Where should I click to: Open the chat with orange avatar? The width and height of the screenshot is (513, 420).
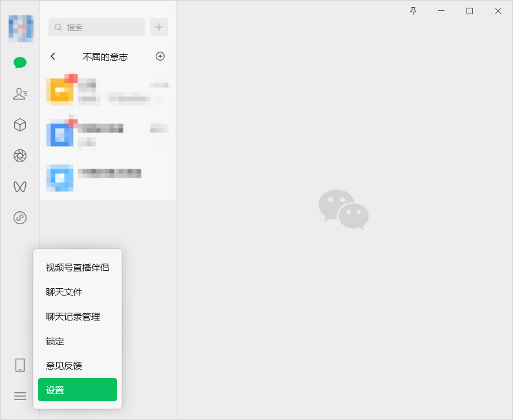[108, 90]
